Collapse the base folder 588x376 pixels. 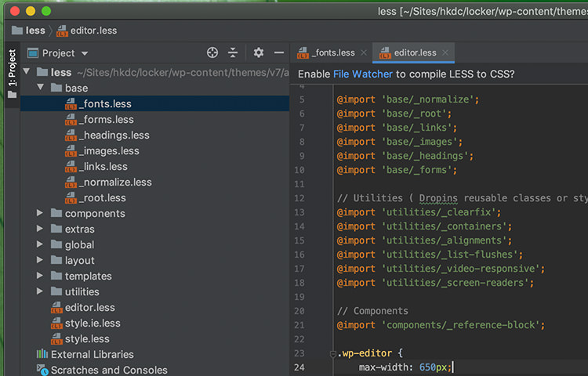40,89
